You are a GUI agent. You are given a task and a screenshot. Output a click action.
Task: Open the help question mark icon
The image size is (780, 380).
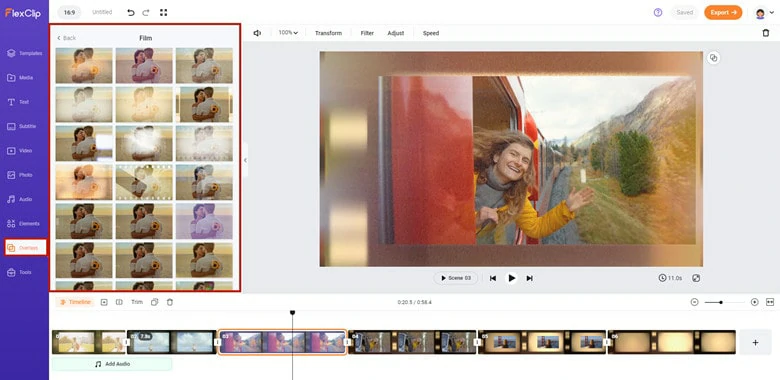coord(658,12)
